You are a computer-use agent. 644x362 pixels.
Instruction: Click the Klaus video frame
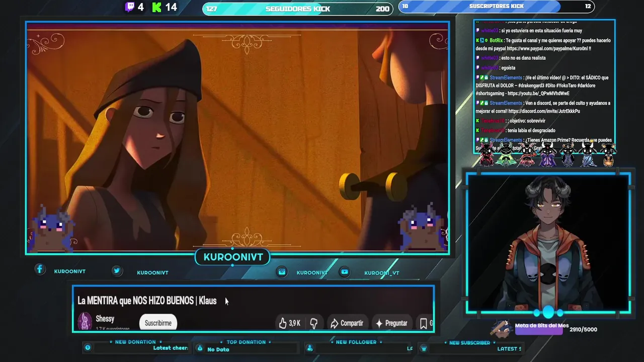237,137
